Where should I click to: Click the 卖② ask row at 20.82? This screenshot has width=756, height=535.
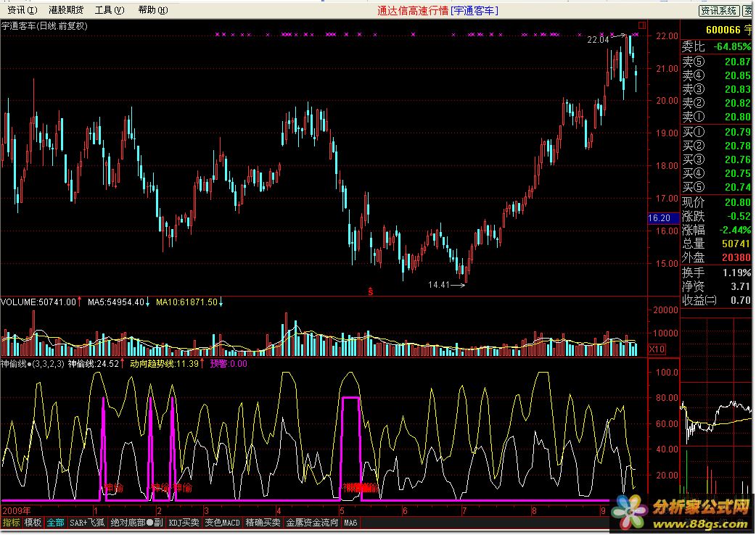(716, 103)
